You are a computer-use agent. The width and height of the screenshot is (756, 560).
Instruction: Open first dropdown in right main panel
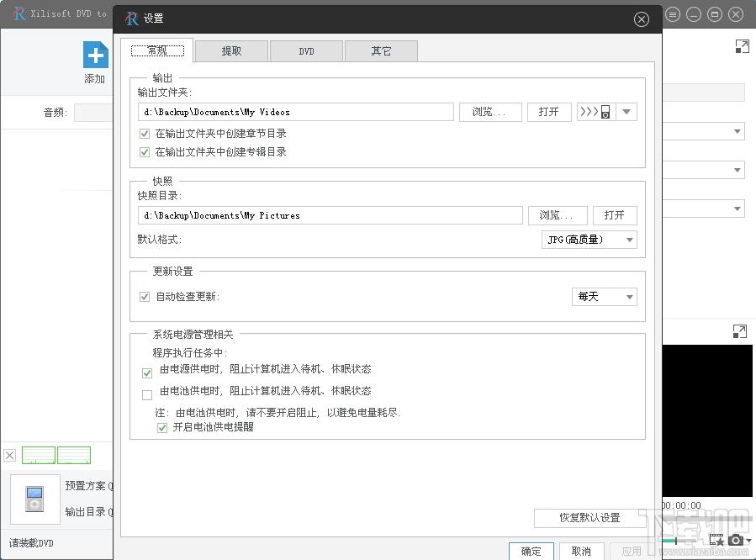point(737,131)
